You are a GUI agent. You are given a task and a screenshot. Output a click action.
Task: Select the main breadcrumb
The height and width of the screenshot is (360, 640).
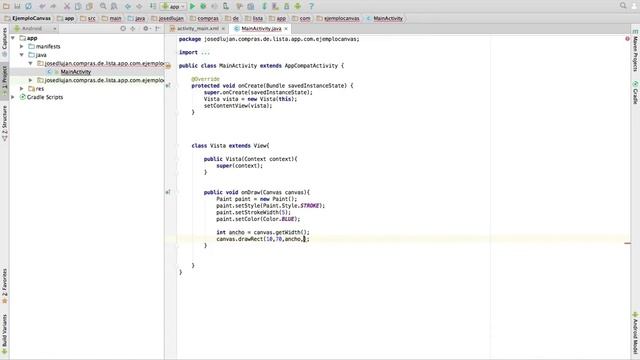[x=112, y=18]
